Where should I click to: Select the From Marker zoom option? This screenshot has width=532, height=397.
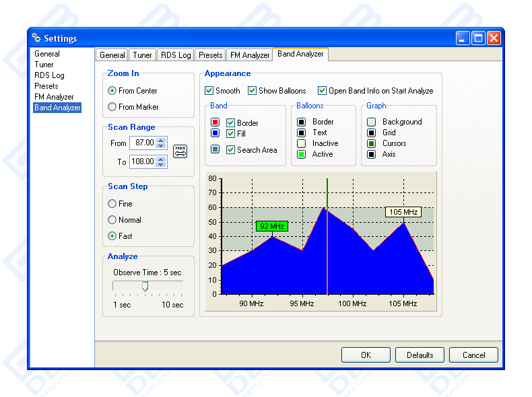(x=112, y=107)
